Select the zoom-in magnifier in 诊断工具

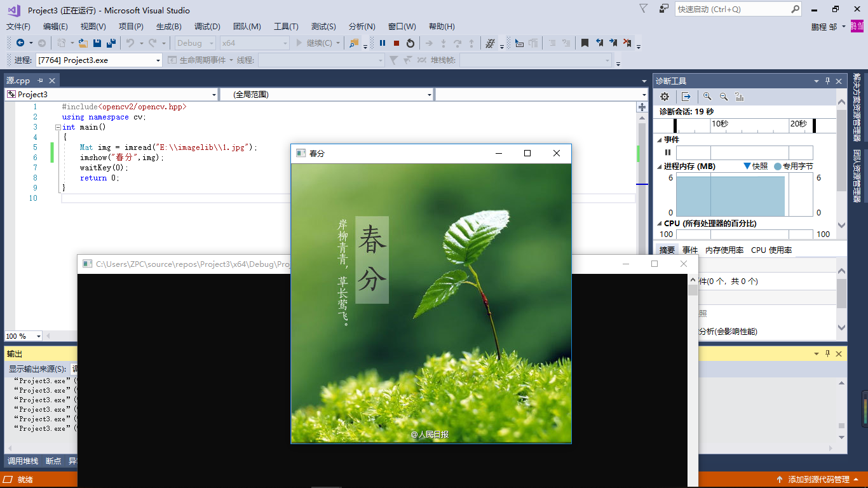[x=708, y=96]
